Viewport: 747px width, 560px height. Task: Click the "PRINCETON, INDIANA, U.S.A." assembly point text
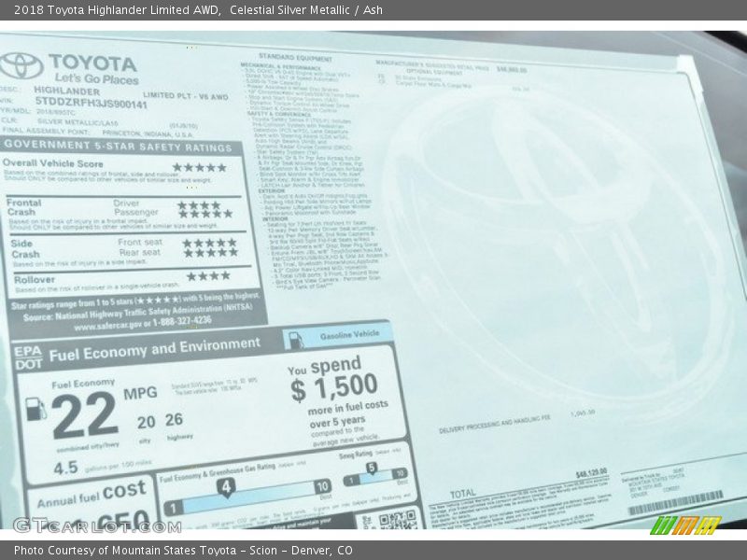click(148, 133)
